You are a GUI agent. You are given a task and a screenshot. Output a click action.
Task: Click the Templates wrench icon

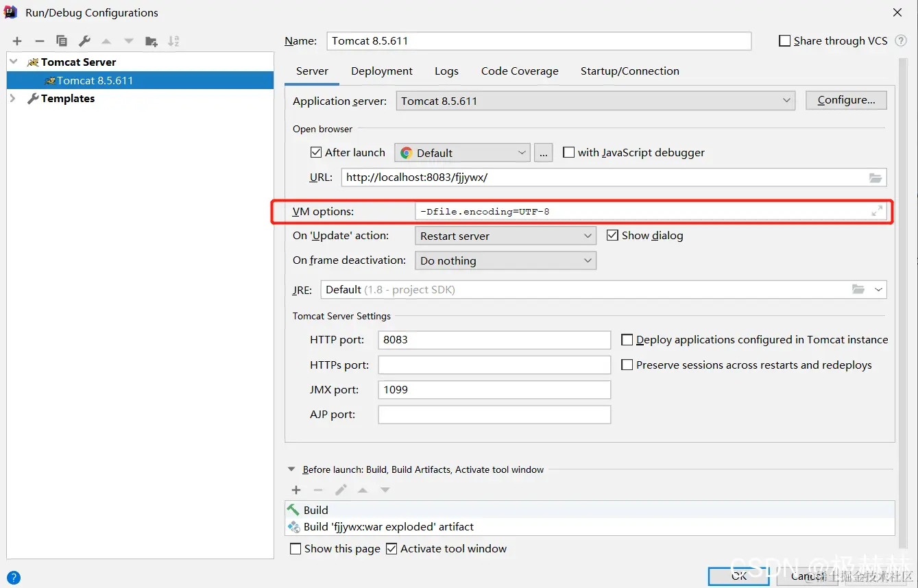pyautogui.click(x=33, y=99)
